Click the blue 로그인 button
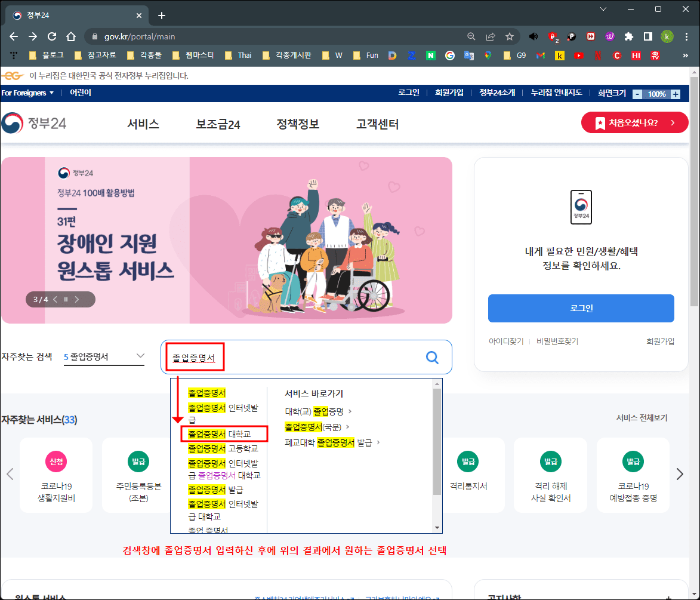Viewport: 700px width, 600px height. [x=581, y=308]
